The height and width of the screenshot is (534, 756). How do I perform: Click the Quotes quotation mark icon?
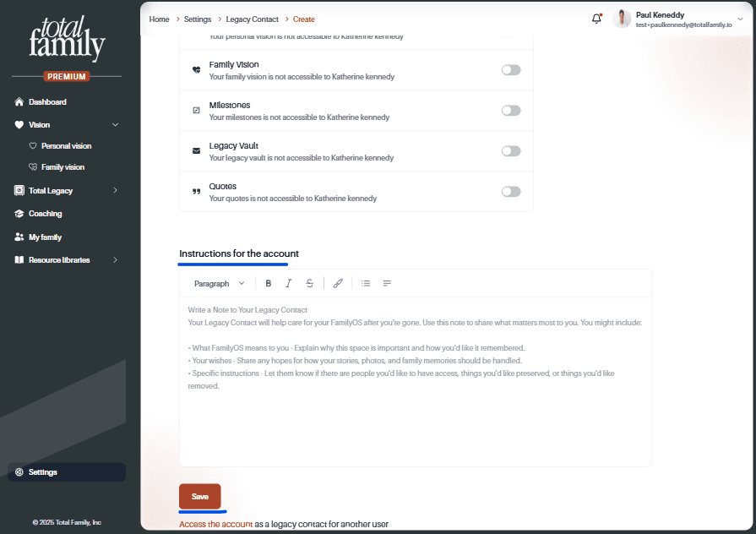point(196,192)
